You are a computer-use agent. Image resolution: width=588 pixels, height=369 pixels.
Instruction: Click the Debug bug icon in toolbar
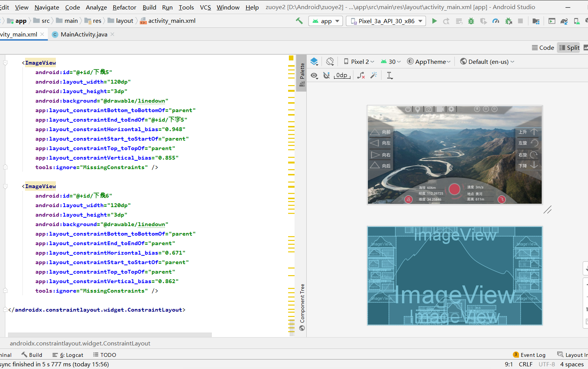tap(471, 21)
